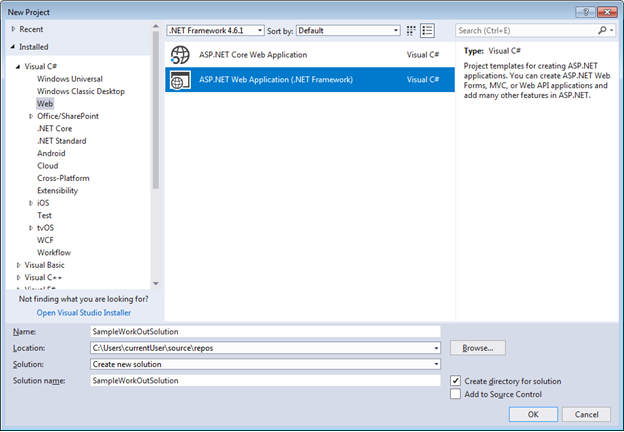Viewport: 624px width, 432px height.
Task: Click the search magnifier icon
Action: (602, 30)
